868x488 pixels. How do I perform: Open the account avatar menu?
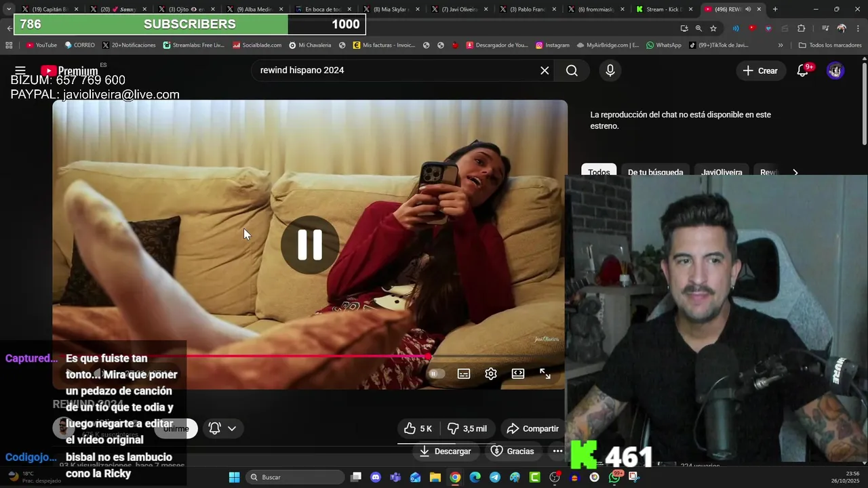835,70
